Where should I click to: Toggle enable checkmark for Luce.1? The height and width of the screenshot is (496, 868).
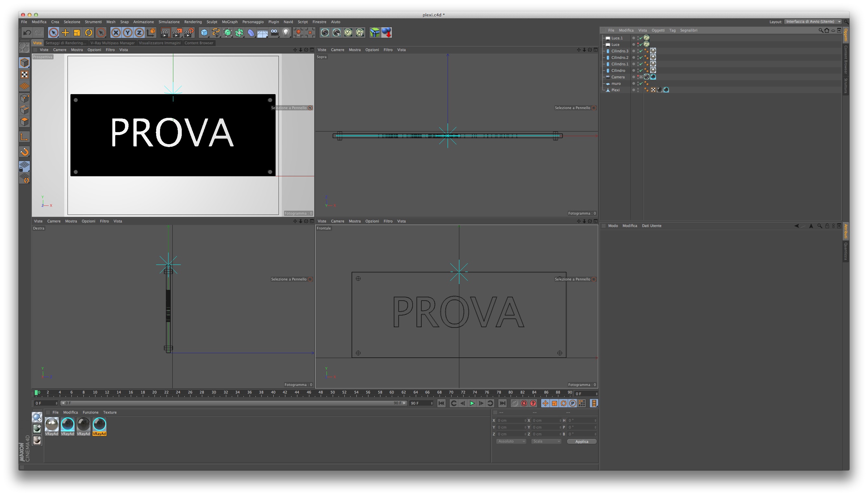(641, 38)
